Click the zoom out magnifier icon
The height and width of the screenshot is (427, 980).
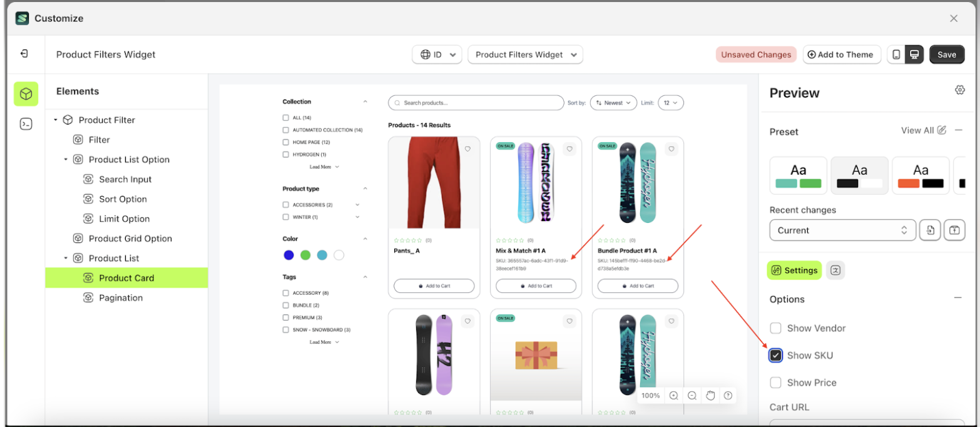pos(692,395)
